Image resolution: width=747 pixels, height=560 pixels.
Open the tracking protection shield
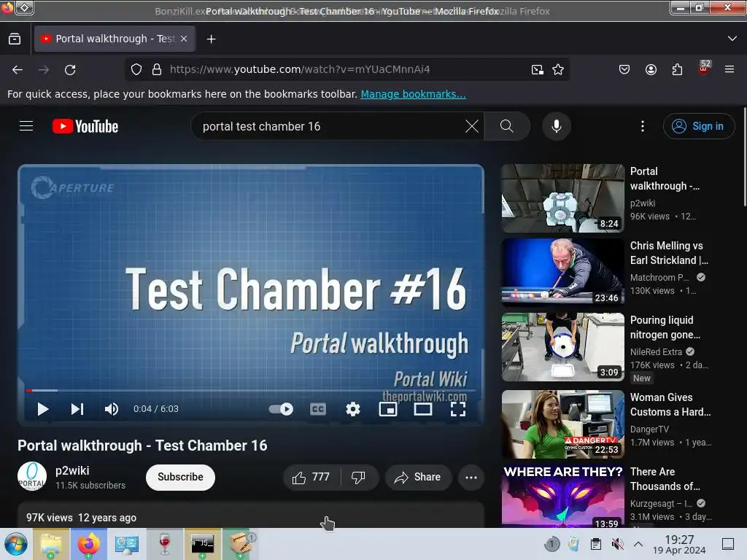[x=136, y=69]
